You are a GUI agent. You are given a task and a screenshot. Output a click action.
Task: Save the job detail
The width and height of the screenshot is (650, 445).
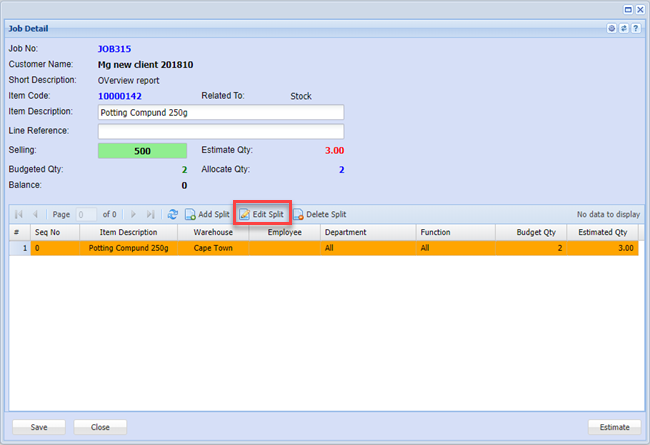pyautogui.click(x=39, y=427)
